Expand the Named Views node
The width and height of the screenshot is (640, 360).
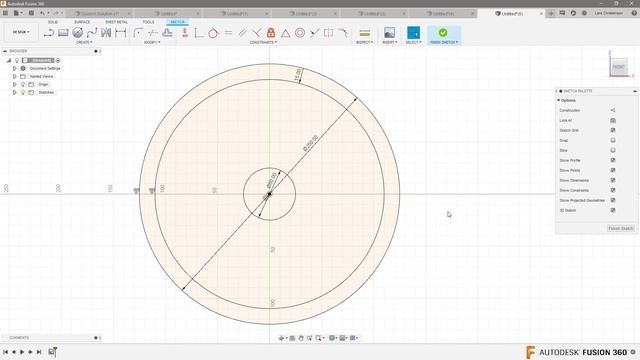(15, 76)
